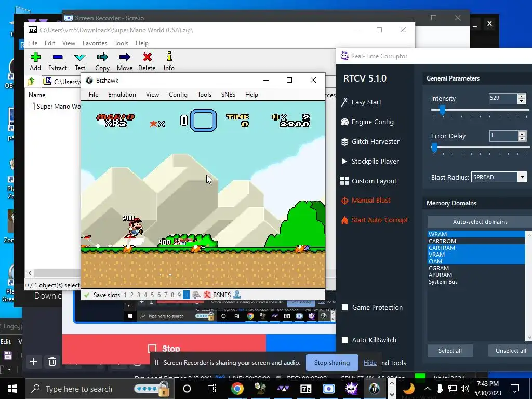Click the Intensity slider handle
532x399 pixels.
point(442,110)
